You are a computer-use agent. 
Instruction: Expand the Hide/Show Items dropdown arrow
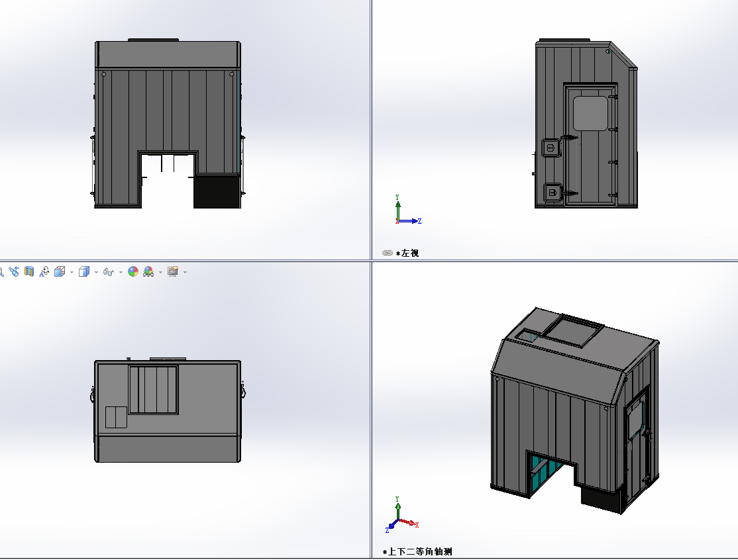pyautogui.click(x=121, y=272)
